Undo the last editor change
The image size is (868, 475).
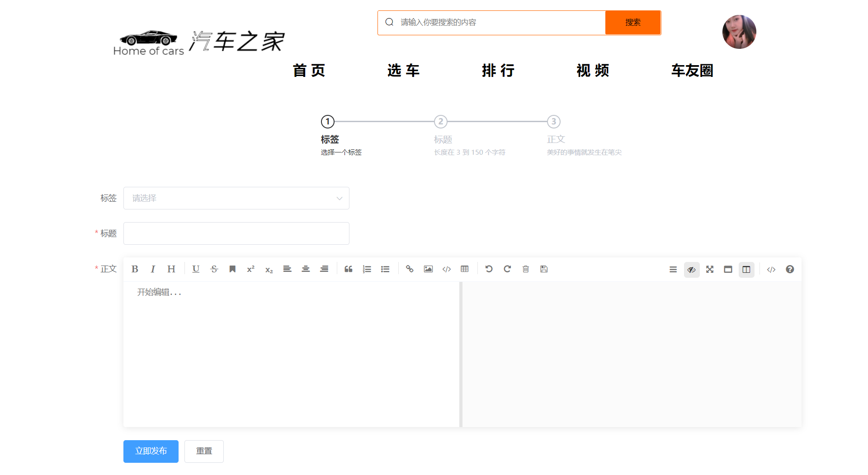[489, 269]
